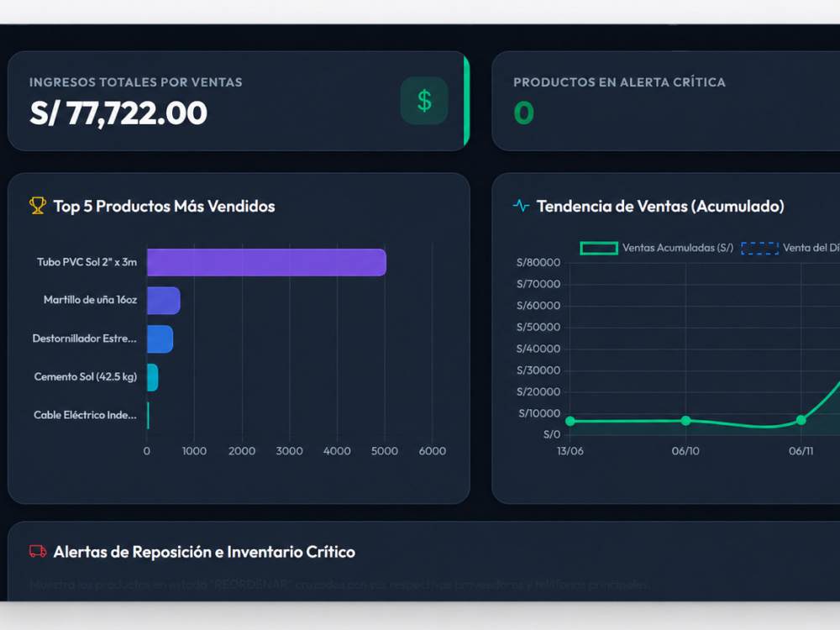Click the Cemento Sol (42.5 kg) label
The image size is (840, 630).
(x=86, y=376)
